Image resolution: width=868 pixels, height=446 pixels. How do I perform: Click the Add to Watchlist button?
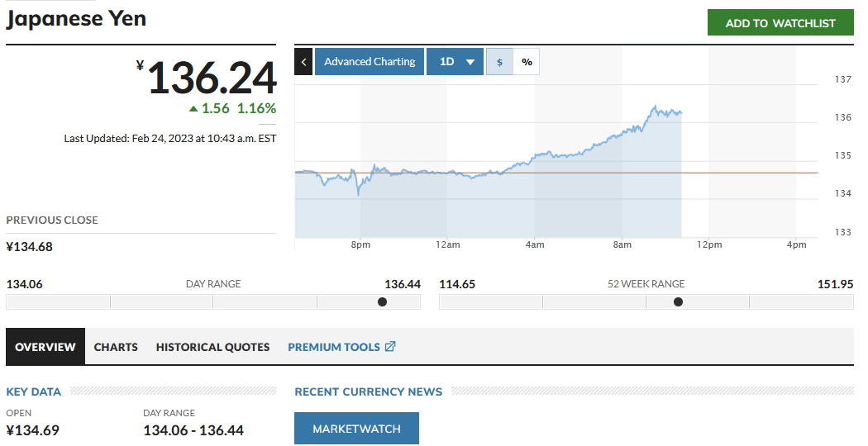click(x=780, y=22)
